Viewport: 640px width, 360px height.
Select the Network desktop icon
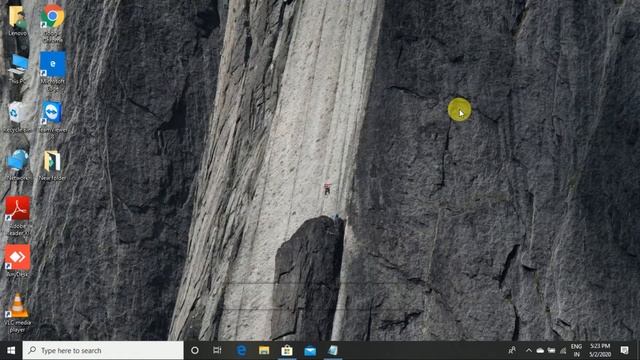pyautogui.click(x=18, y=164)
